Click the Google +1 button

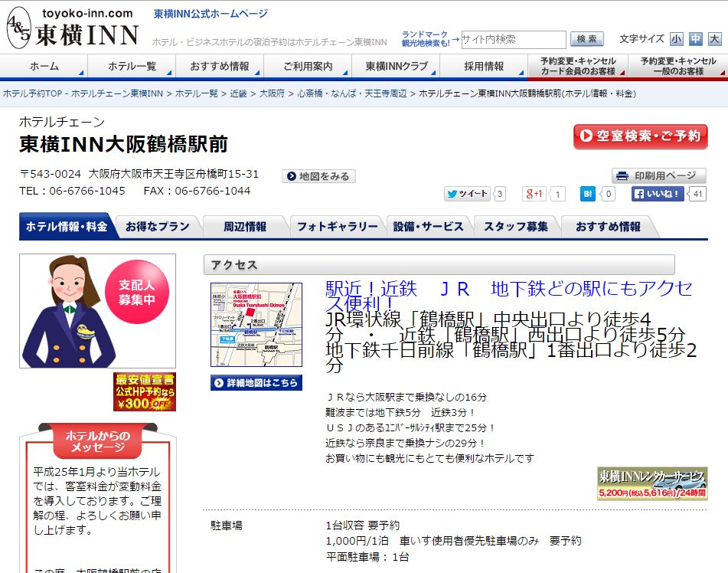click(x=534, y=194)
